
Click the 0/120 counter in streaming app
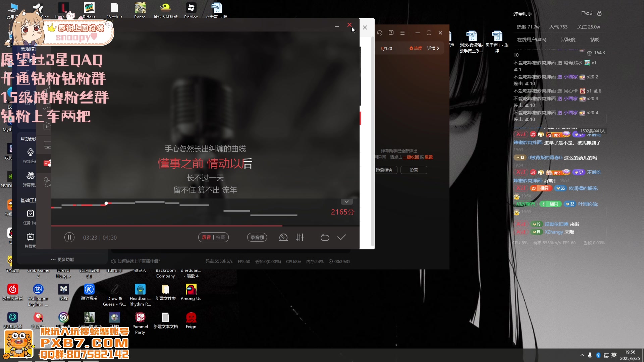[387, 48]
